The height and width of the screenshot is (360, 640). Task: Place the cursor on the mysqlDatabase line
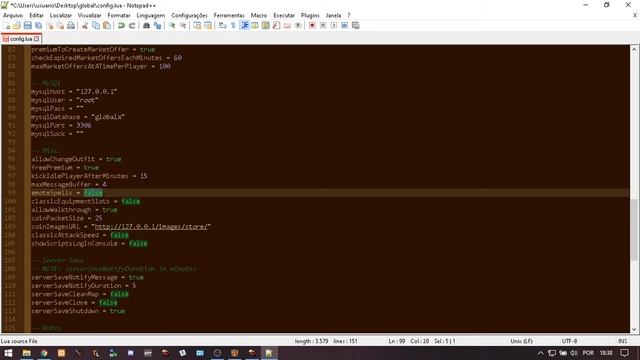tap(78, 117)
